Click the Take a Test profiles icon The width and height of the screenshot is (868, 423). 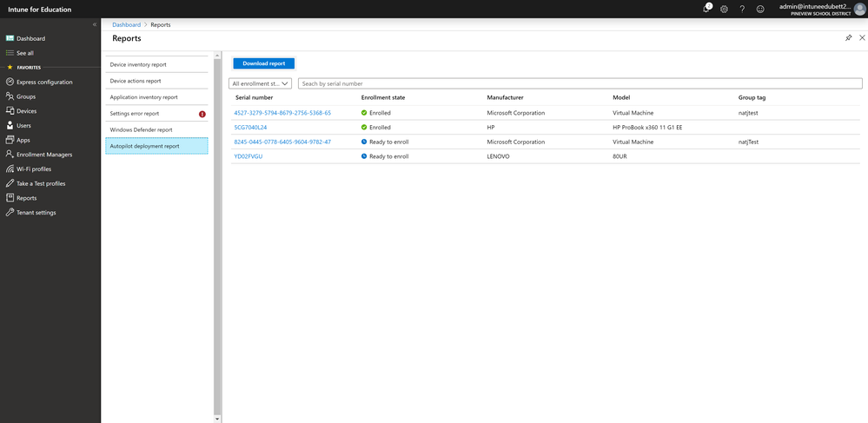pos(10,183)
